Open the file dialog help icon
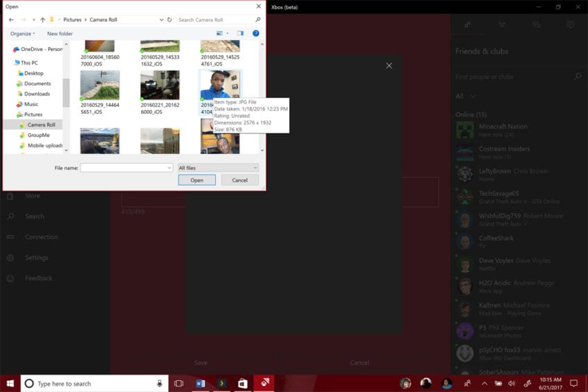 [x=256, y=33]
